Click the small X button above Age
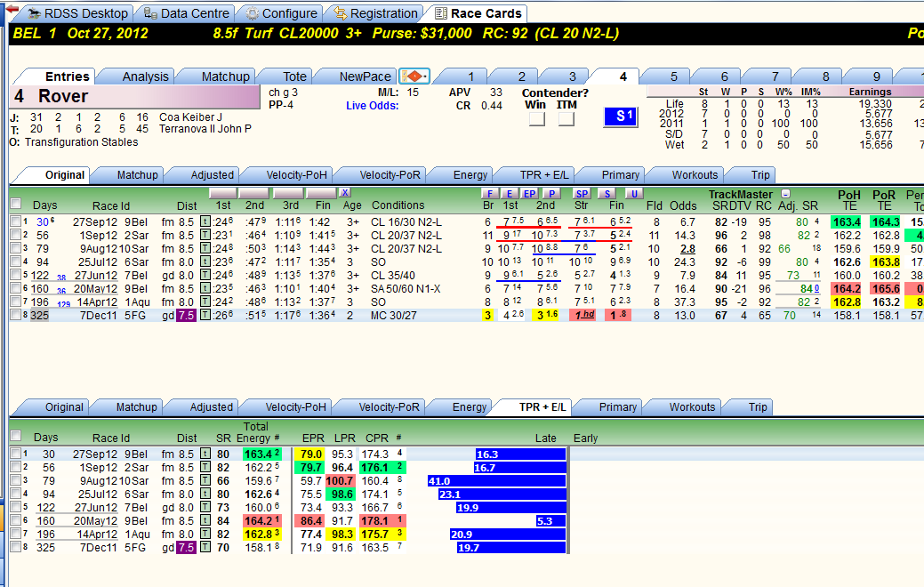 point(345,193)
